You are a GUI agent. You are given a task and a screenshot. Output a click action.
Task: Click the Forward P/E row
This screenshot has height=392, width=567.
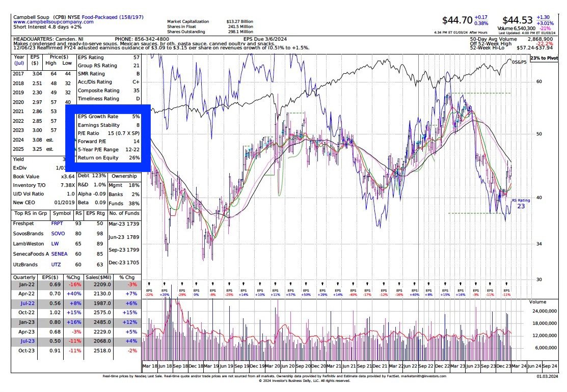pos(109,141)
